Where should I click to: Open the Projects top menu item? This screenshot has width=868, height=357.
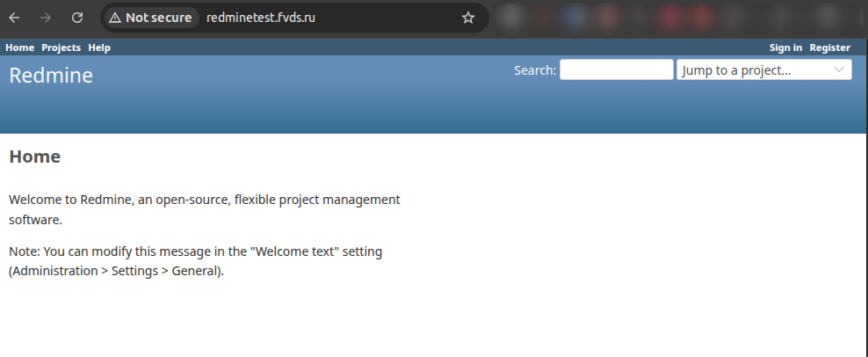tap(61, 47)
